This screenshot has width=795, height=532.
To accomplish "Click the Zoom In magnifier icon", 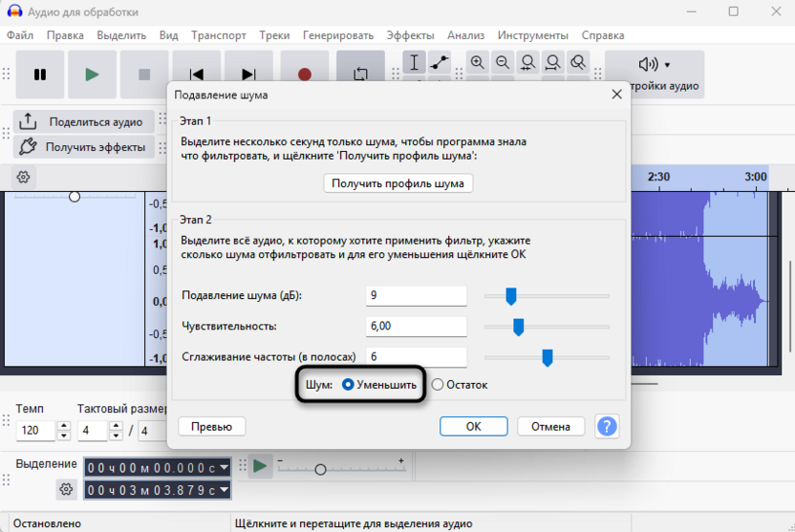I will point(478,62).
